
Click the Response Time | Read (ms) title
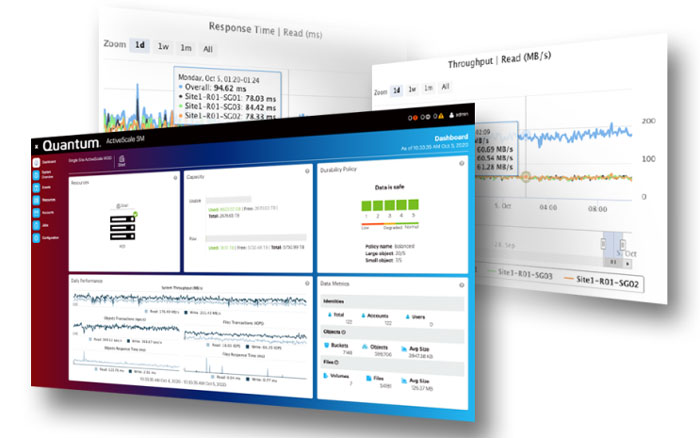[x=265, y=30]
